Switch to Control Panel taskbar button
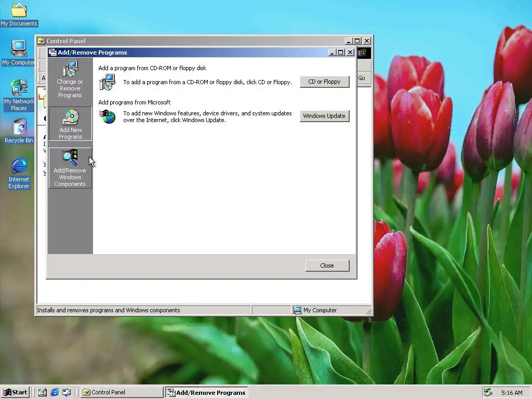Image resolution: width=532 pixels, height=399 pixels. [122, 392]
